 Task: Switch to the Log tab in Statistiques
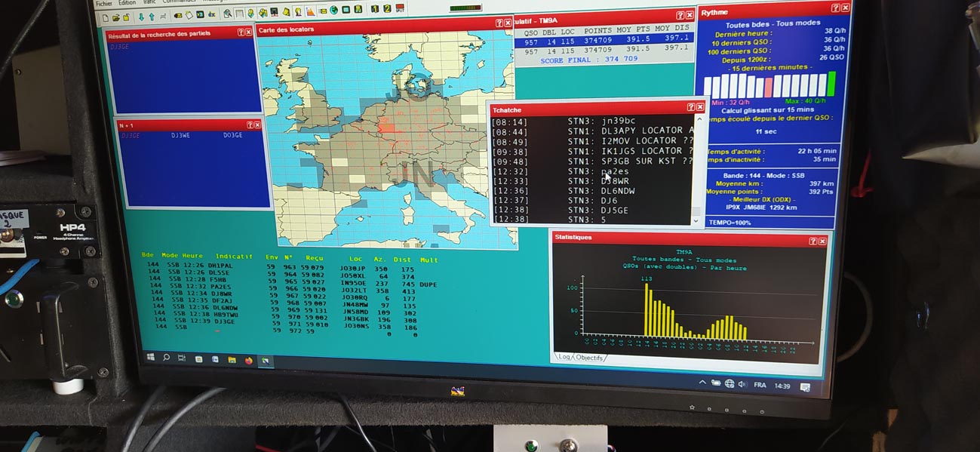(564, 357)
